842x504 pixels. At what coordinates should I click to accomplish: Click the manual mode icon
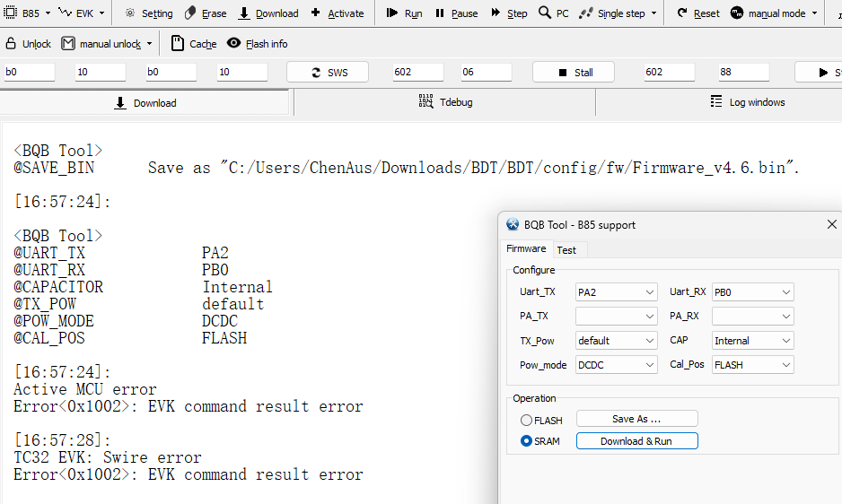[x=737, y=13]
